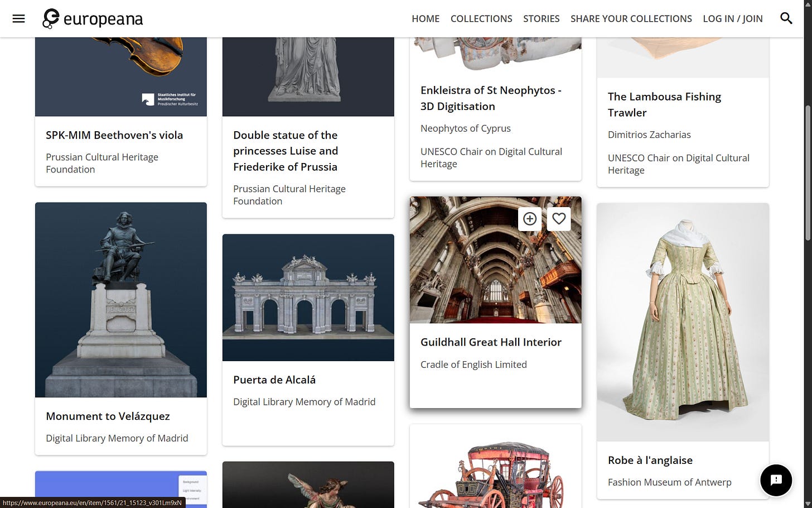Open Double statue of the princesses title
Screen dimensions: 812x508
(286, 151)
